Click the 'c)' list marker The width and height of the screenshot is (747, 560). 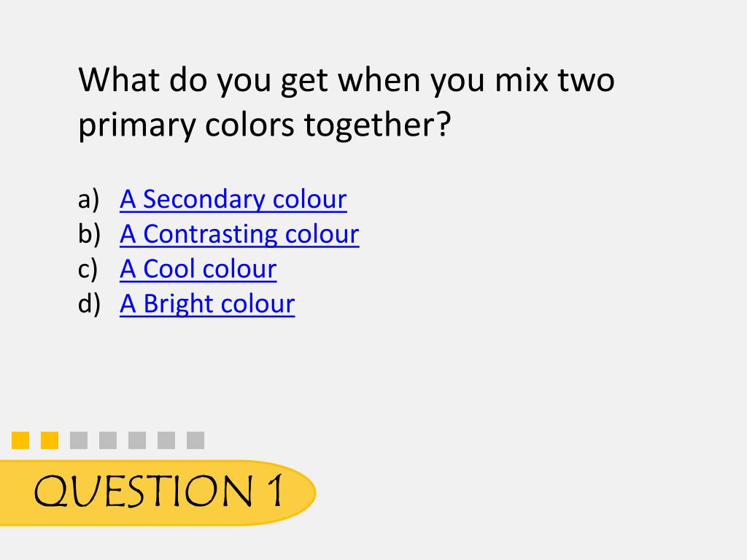click(x=88, y=269)
